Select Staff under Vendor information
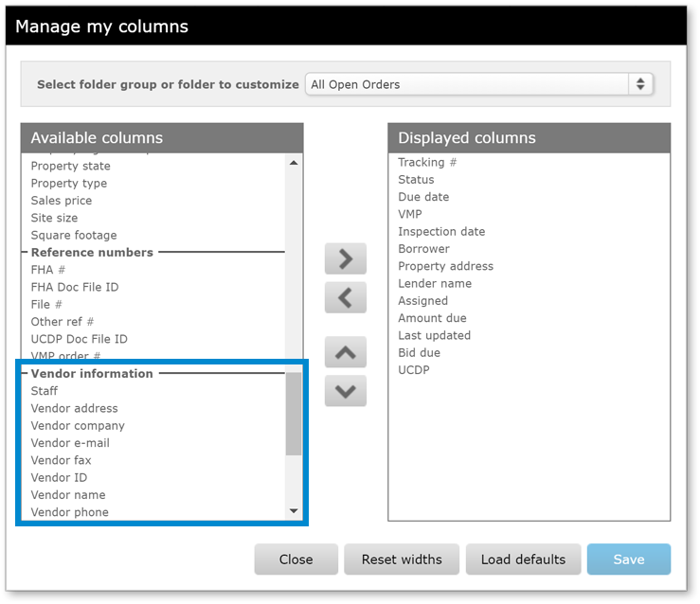The width and height of the screenshot is (700, 604). coord(44,391)
